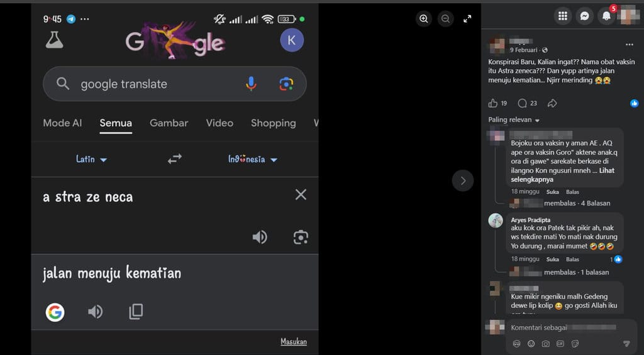Zoom in on the photo viewer
The height and width of the screenshot is (355, 644).
[423, 18]
